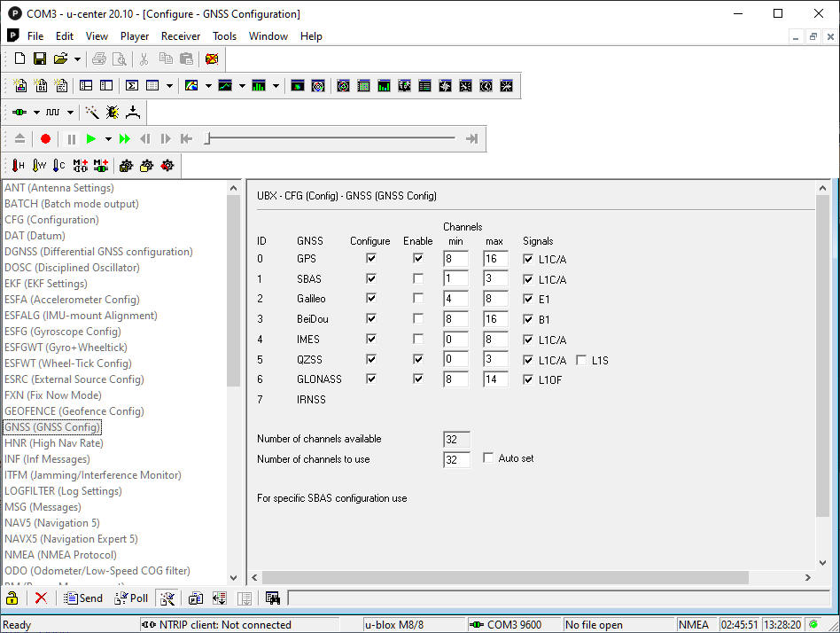Click the green receiver connection icon

pyautogui.click(x=19, y=112)
